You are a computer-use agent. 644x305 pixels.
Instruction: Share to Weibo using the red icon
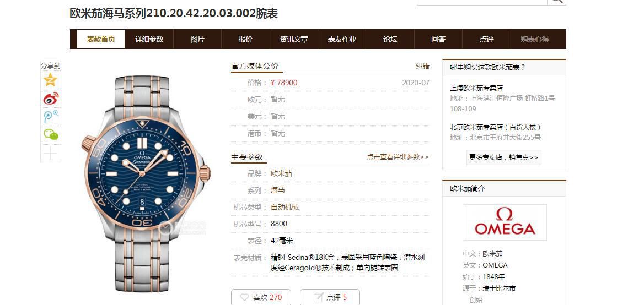pyautogui.click(x=51, y=99)
